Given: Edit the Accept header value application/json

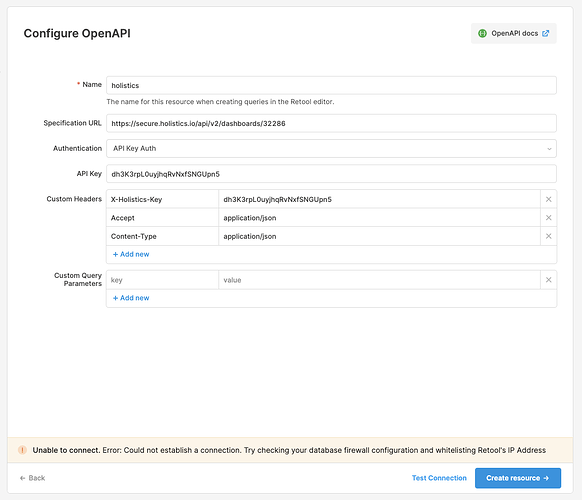Looking at the screenshot, I should 379,218.
